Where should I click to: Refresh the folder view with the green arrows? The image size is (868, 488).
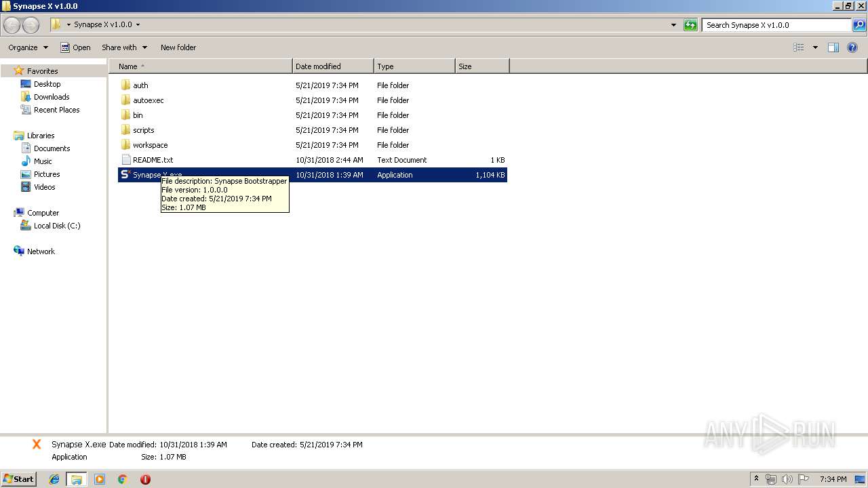pyautogui.click(x=690, y=25)
